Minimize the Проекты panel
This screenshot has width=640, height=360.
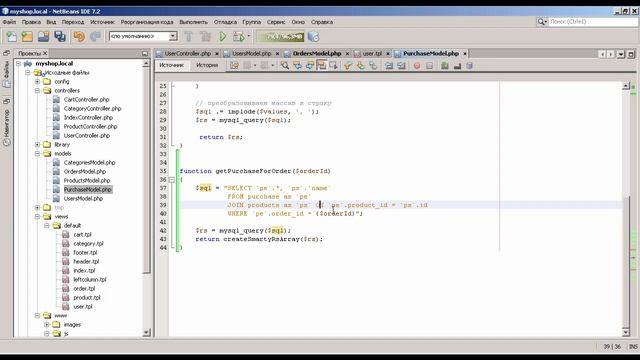click(145, 53)
